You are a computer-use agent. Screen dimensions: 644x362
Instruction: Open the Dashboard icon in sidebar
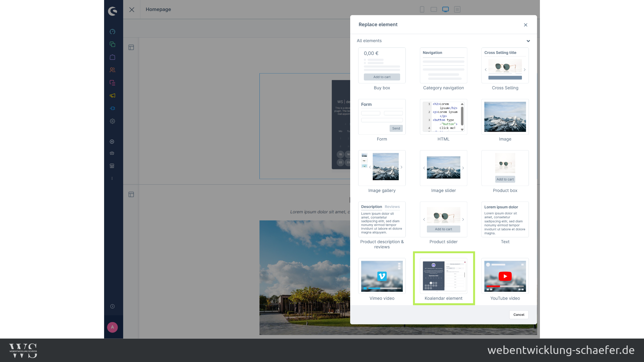click(112, 32)
